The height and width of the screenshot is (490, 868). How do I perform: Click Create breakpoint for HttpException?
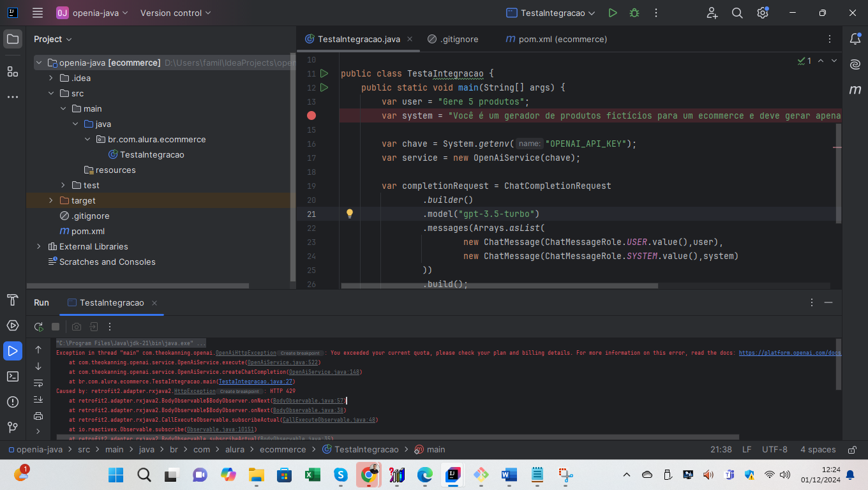240,391
